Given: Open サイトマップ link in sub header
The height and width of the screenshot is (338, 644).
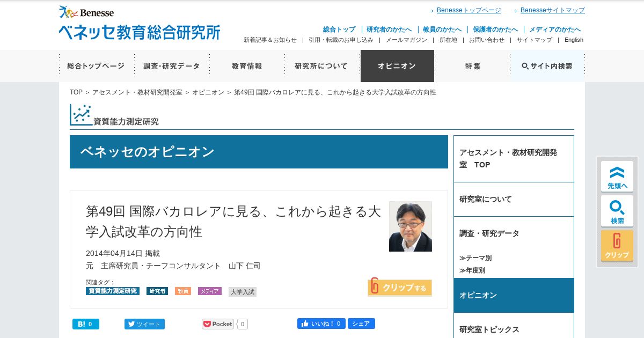Looking at the screenshot, I should (534, 40).
